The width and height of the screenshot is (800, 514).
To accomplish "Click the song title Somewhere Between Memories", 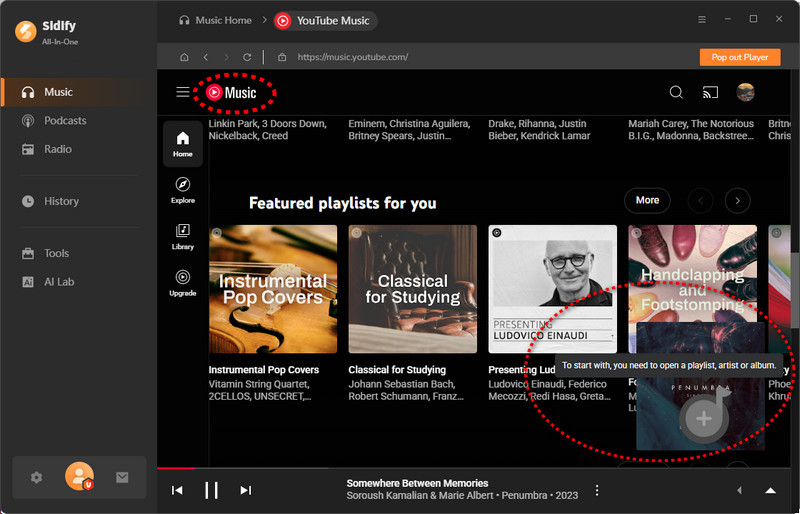I will coord(417,483).
